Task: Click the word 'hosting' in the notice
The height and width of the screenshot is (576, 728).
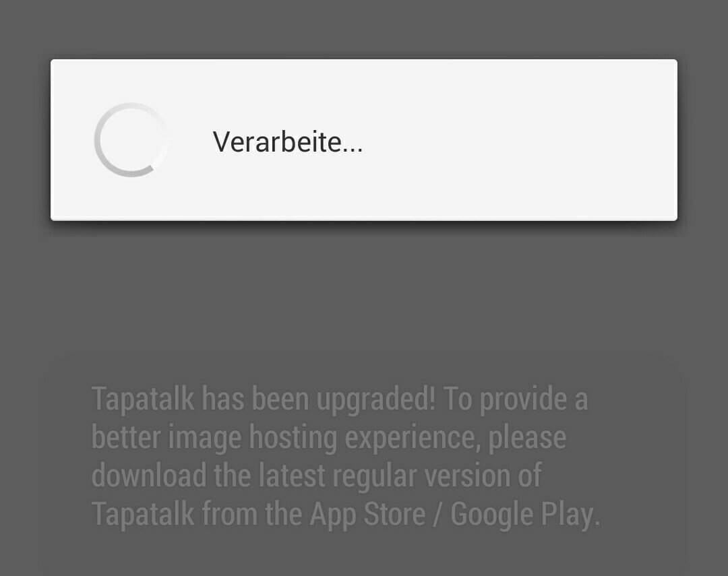Action: [293, 438]
